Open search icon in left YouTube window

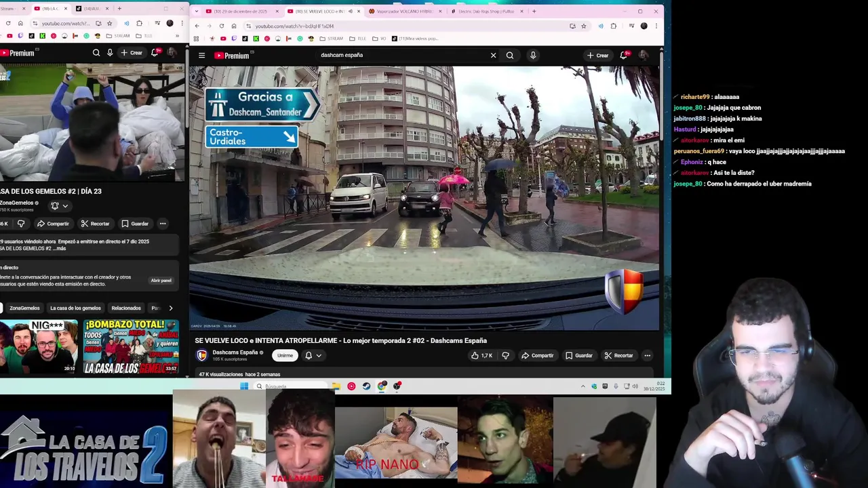(96, 53)
